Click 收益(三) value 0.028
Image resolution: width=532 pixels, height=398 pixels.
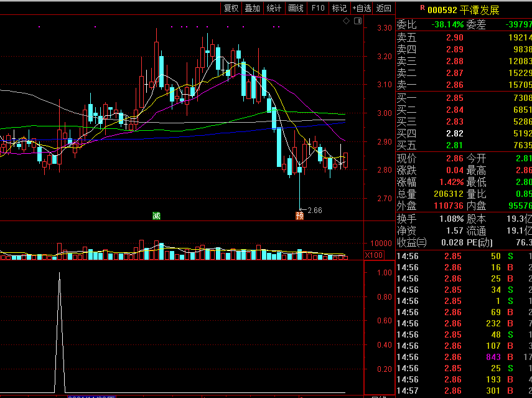coord(452,242)
